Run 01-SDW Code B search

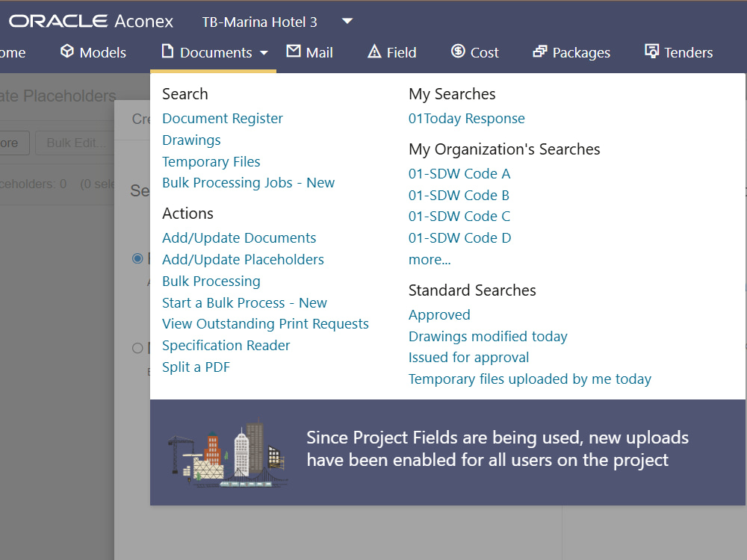[459, 195]
